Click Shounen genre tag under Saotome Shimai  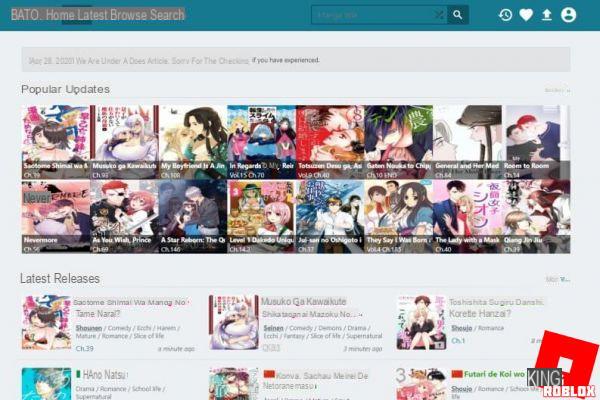(x=89, y=328)
